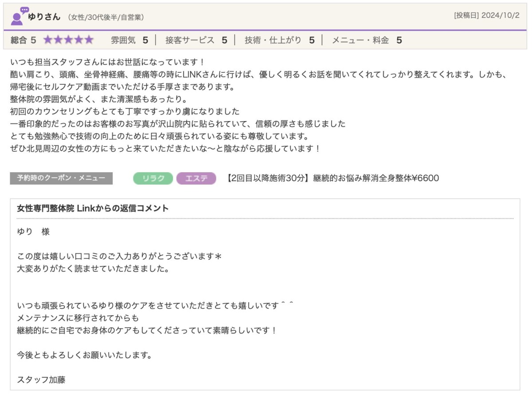Click the first purple rating star
The width and height of the screenshot is (532, 399).
point(48,40)
